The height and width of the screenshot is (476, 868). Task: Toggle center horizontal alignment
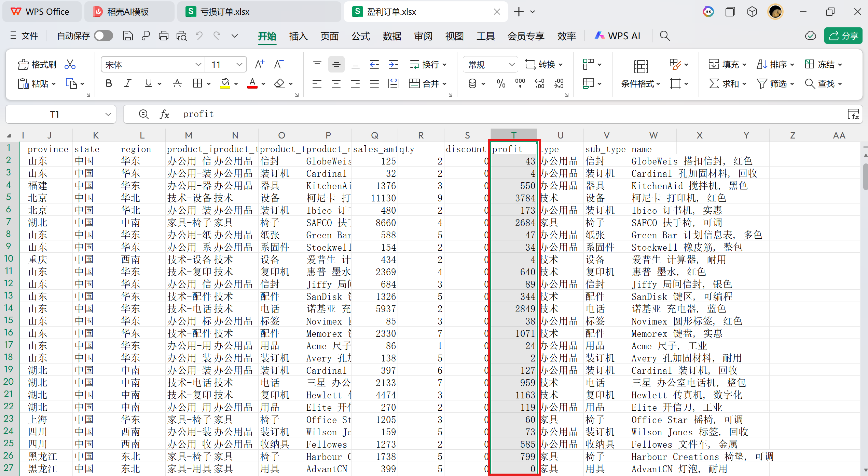pos(336,83)
